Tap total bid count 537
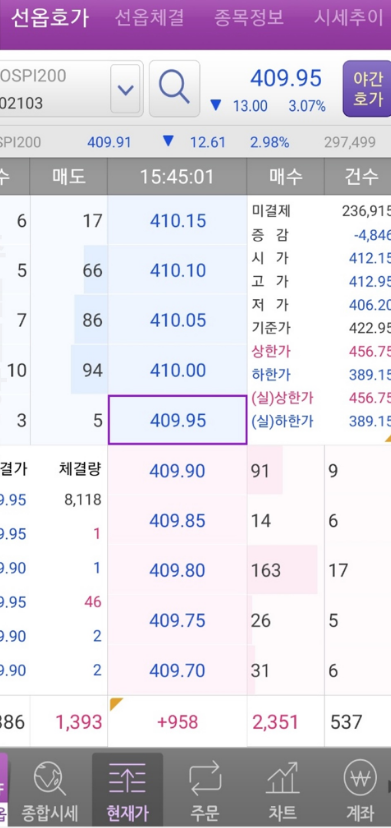The image size is (391, 828). 346,722
